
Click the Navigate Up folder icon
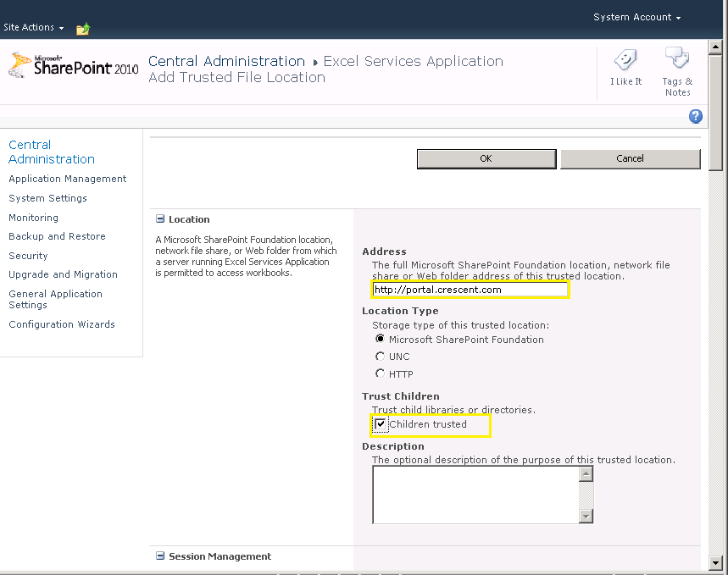click(x=83, y=29)
